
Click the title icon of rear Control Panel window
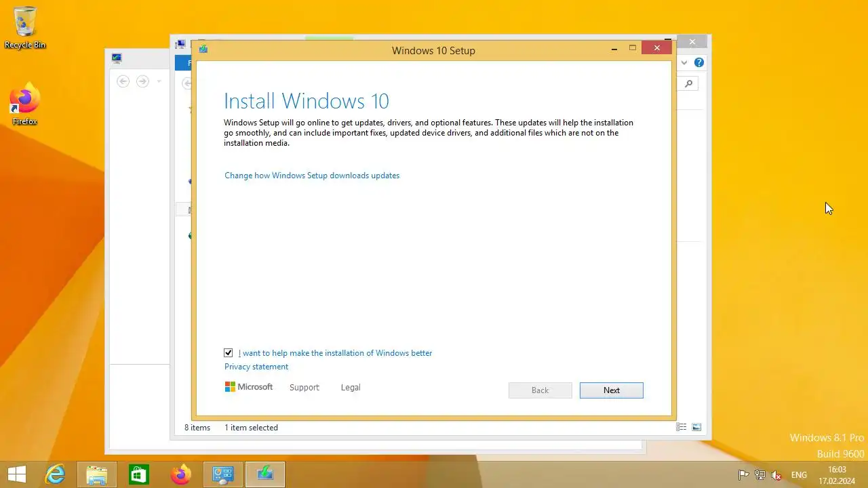117,58
